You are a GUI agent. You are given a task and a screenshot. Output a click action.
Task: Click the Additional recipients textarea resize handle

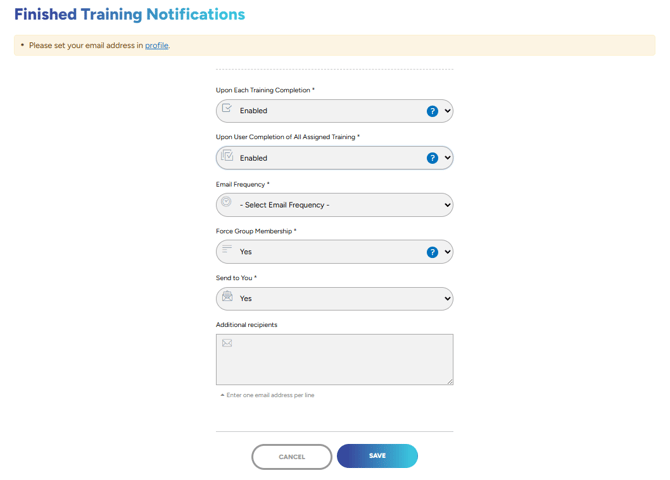450,381
